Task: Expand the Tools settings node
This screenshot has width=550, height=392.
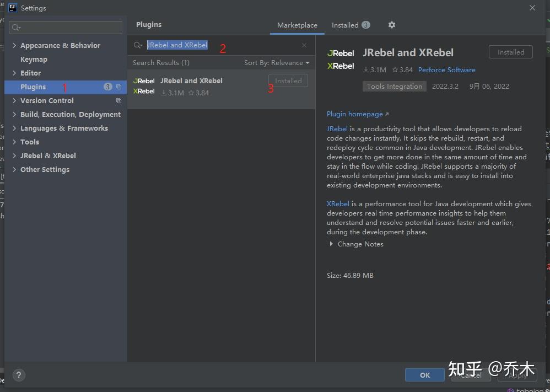Action: click(x=14, y=142)
